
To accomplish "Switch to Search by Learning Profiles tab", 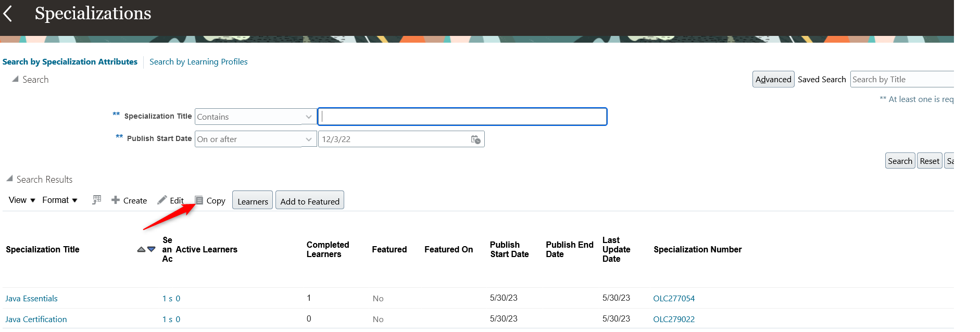I will 198,62.
